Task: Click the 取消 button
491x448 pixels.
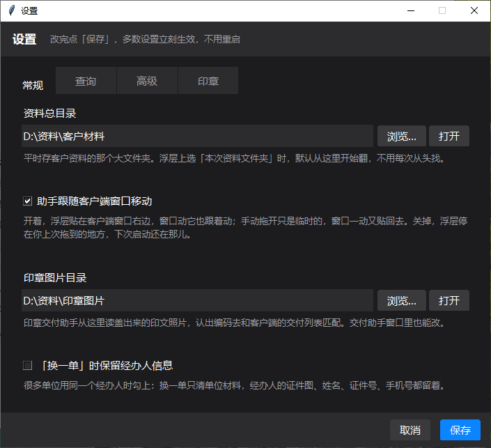Action: pos(410,430)
